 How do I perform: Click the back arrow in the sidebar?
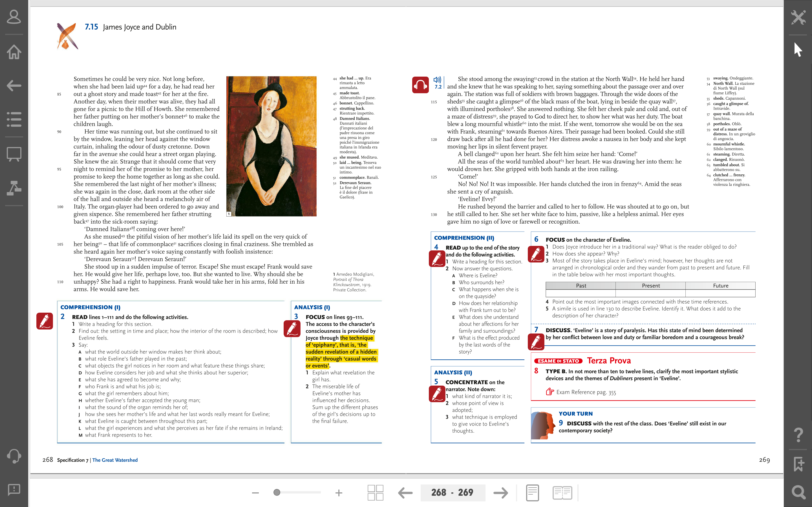(x=14, y=86)
